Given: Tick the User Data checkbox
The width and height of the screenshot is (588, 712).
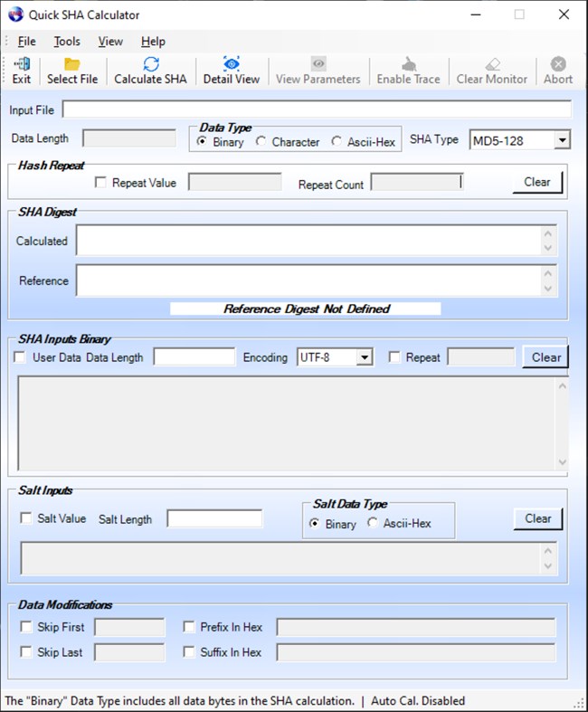Looking at the screenshot, I should (20, 357).
